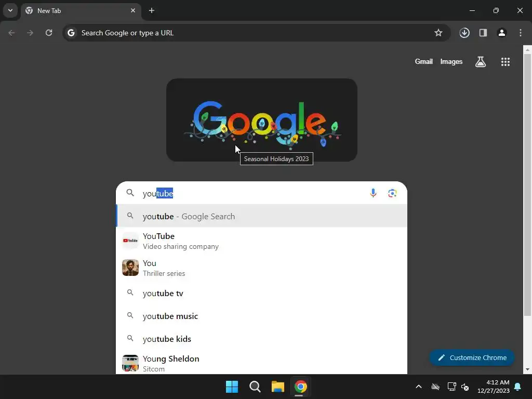Open Images link
Viewport: 532px width, 399px height.
pyautogui.click(x=451, y=61)
